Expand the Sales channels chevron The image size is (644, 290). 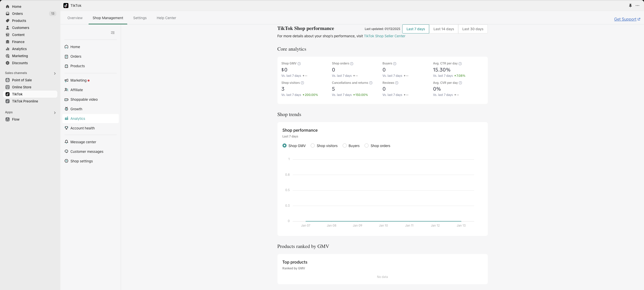pos(55,73)
